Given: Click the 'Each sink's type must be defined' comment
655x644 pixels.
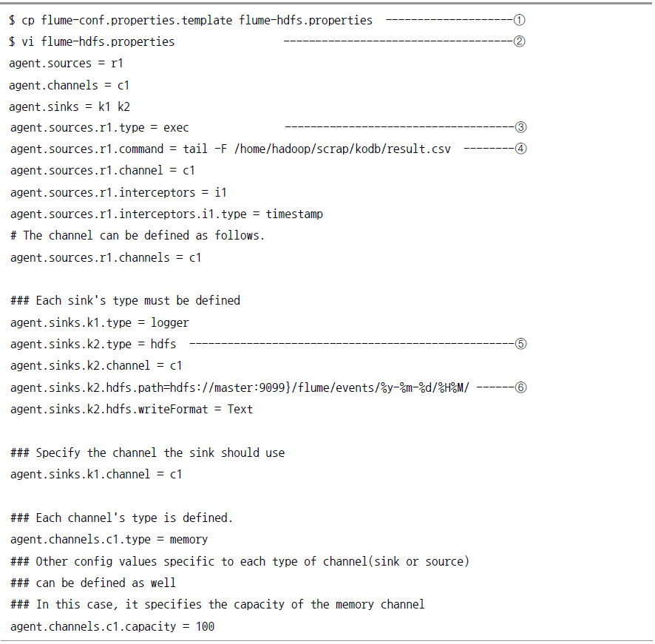Looking at the screenshot, I should coord(126,301).
